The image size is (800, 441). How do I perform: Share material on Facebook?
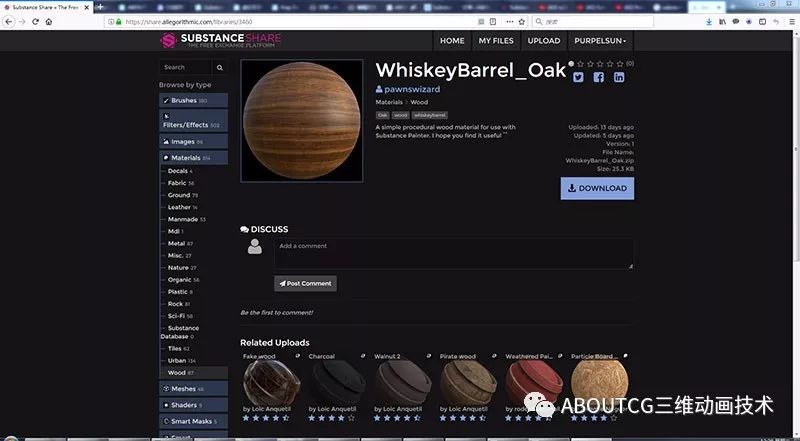pyautogui.click(x=598, y=78)
